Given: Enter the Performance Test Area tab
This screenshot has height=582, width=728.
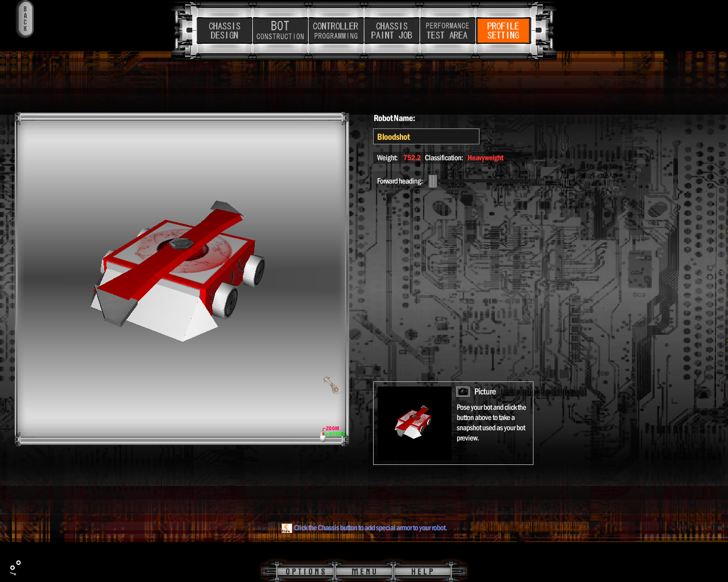Looking at the screenshot, I should (447, 31).
